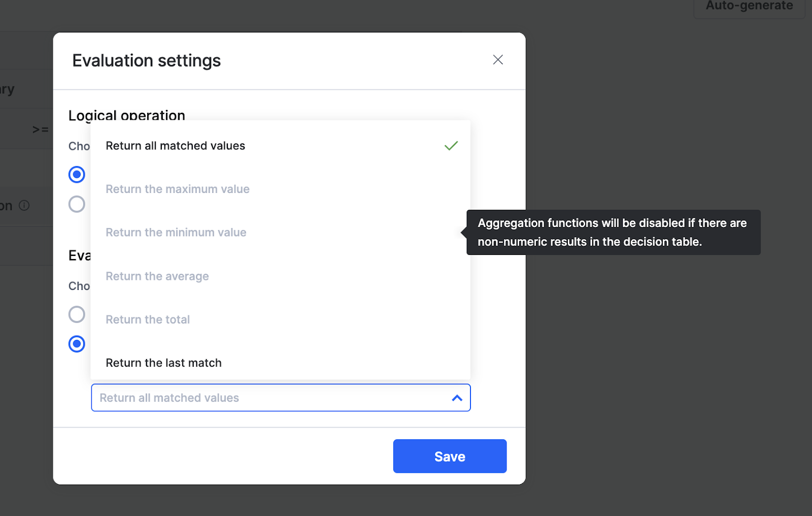Click the aggregation functions tooltip message
The height and width of the screenshot is (516, 812).
pos(613,233)
